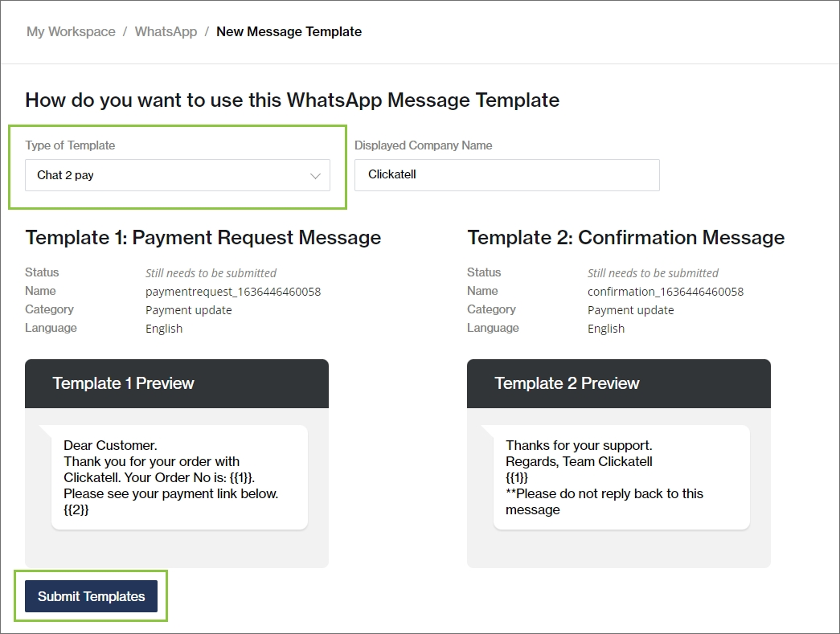This screenshot has height=634, width=840.
Task: Open the Type of Template dropdown
Action: (x=178, y=174)
